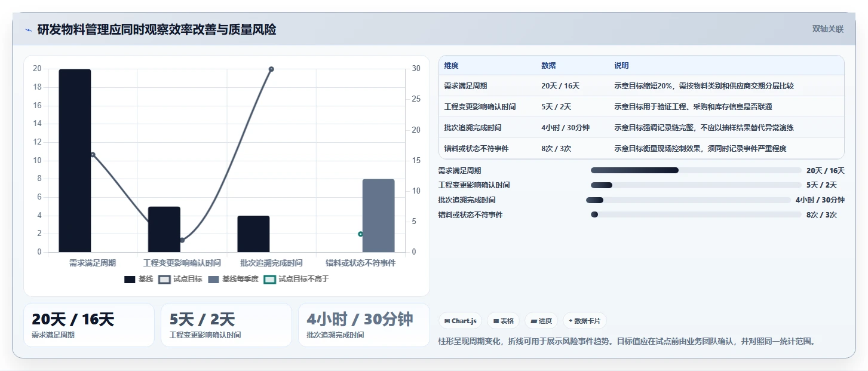The height and width of the screenshot is (371, 868).
Task: Click the 工程变更影响确认时间 table row label
Action: (480, 107)
